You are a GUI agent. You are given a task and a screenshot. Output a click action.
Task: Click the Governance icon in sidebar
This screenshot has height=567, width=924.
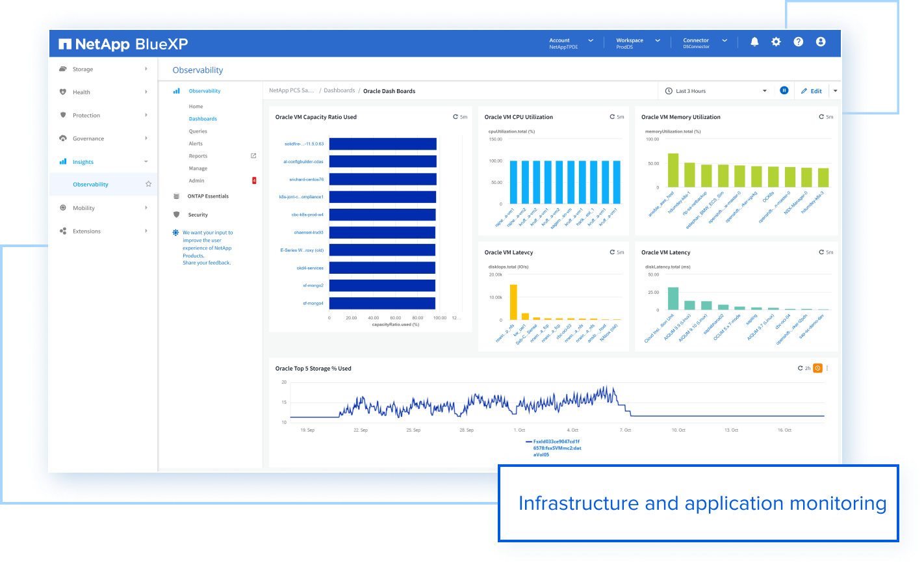(x=63, y=138)
